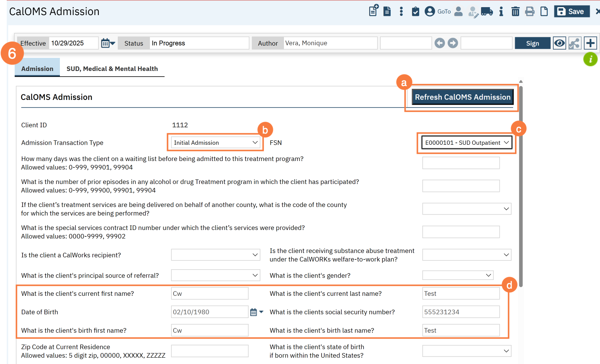The width and height of the screenshot is (600, 364).
Task: Open the principal source of referral dropdown
Action: click(215, 275)
